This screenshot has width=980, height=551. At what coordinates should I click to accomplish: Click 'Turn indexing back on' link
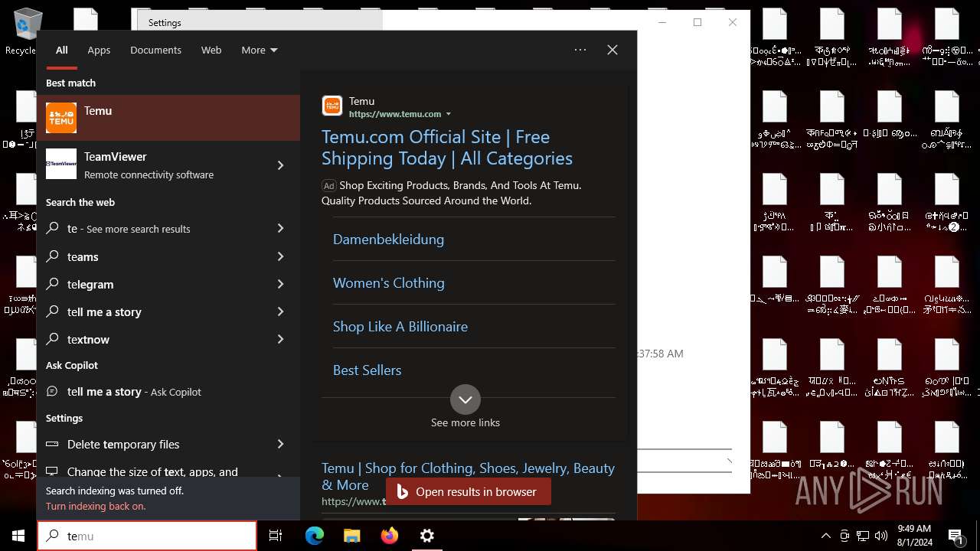[x=96, y=506]
